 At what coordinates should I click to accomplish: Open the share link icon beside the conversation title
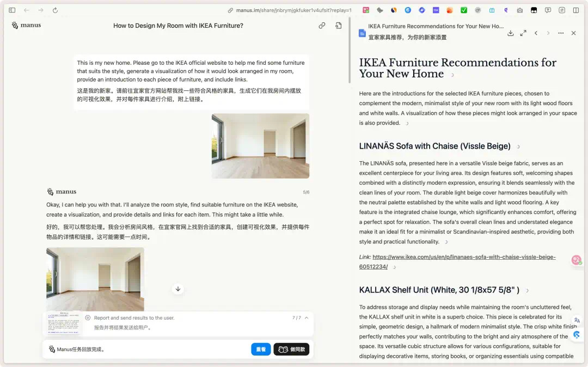tap(322, 25)
